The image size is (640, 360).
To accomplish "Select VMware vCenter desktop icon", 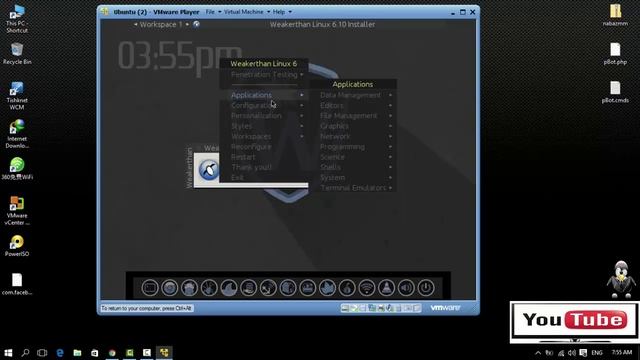I will coord(17,211).
